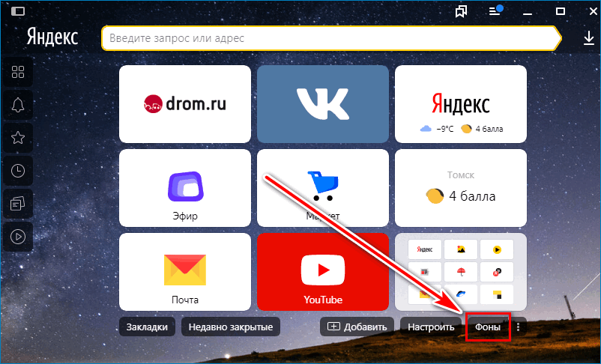
Task: Open downloads via the download arrow icon
Action: pyautogui.click(x=589, y=38)
